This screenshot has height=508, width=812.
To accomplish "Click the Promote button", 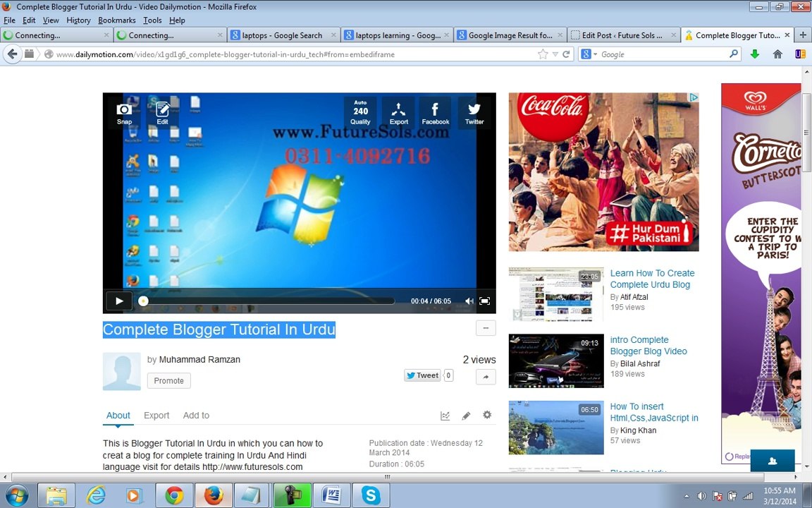I will pyautogui.click(x=169, y=380).
